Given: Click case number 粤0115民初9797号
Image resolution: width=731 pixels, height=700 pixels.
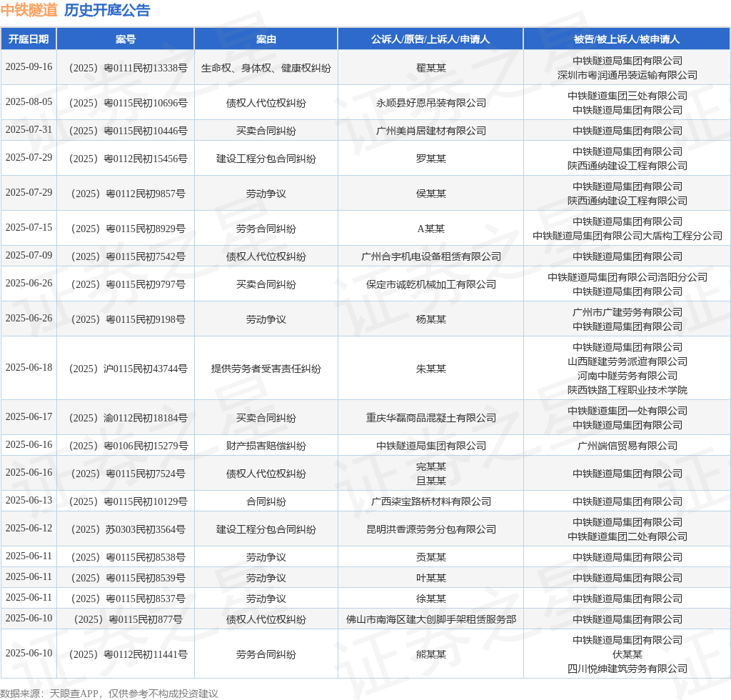Looking at the screenshot, I should tap(128, 284).
